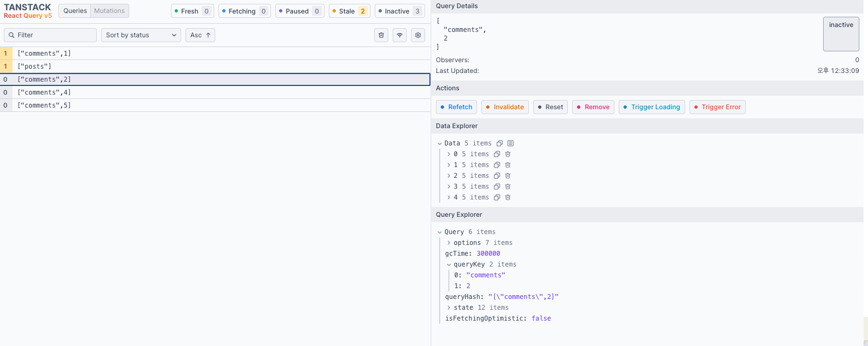Image resolution: width=868 pixels, height=346 pixels.
Task: Select the ["comments",1] query row
Action: pyautogui.click(x=215, y=54)
